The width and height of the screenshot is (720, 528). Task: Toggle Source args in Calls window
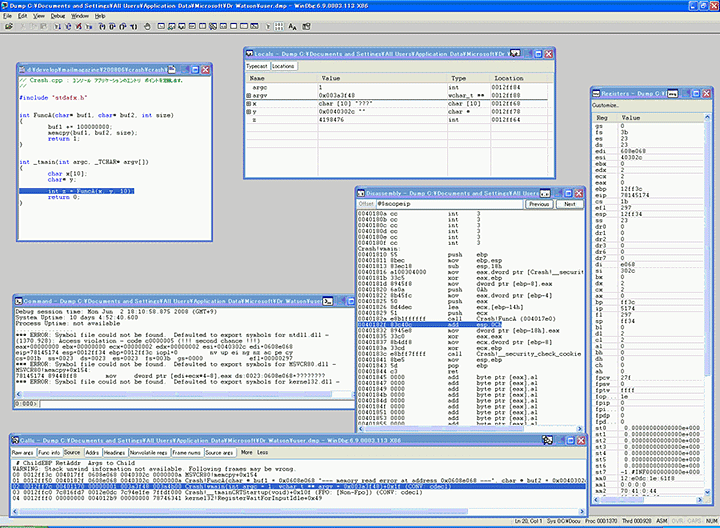pyautogui.click(x=219, y=453)
